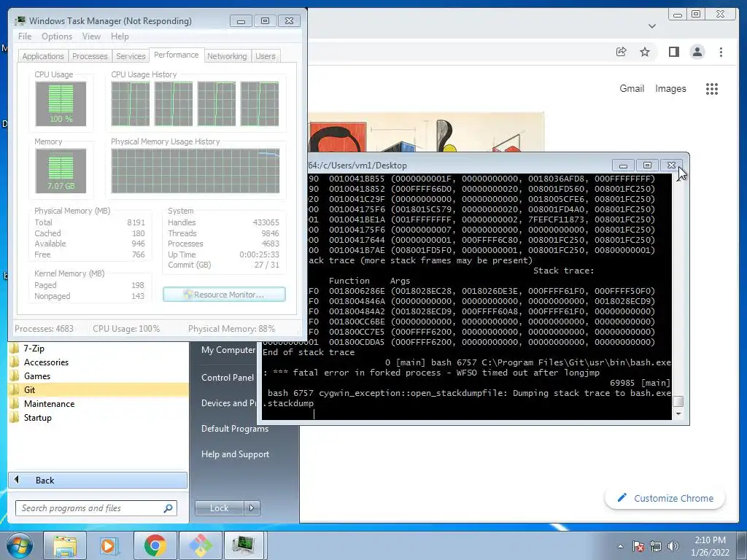Image resolution: width=747 pixels, height=560 pixels.
Task: Click the Physical Memory Usage History graph
Action: pos(196,171)
